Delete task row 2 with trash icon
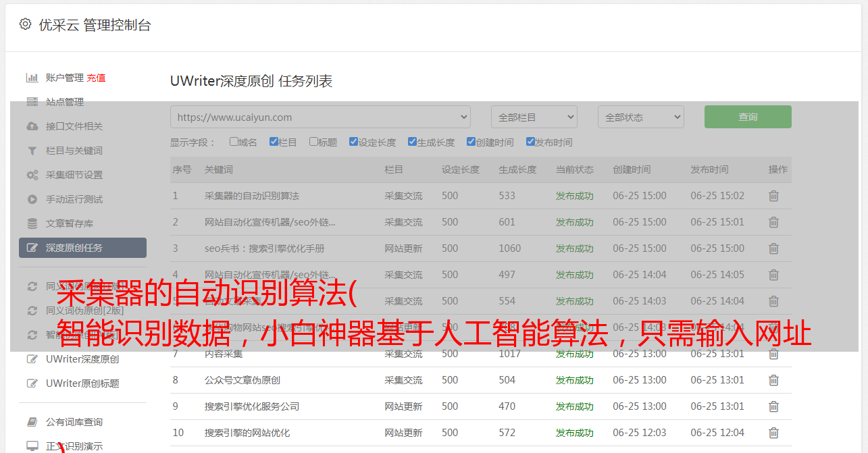The image size is (868, 453). click(x=774, y=222)
